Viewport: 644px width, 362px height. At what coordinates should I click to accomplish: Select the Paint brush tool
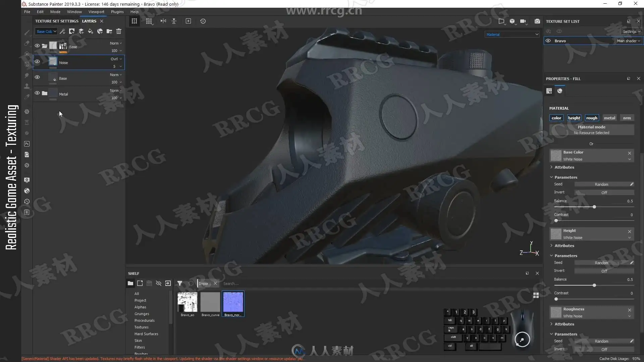(27, 33)
